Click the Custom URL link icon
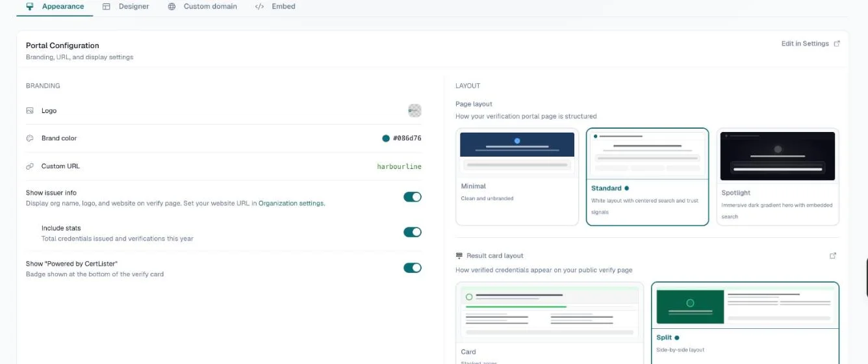 [30, 166]
